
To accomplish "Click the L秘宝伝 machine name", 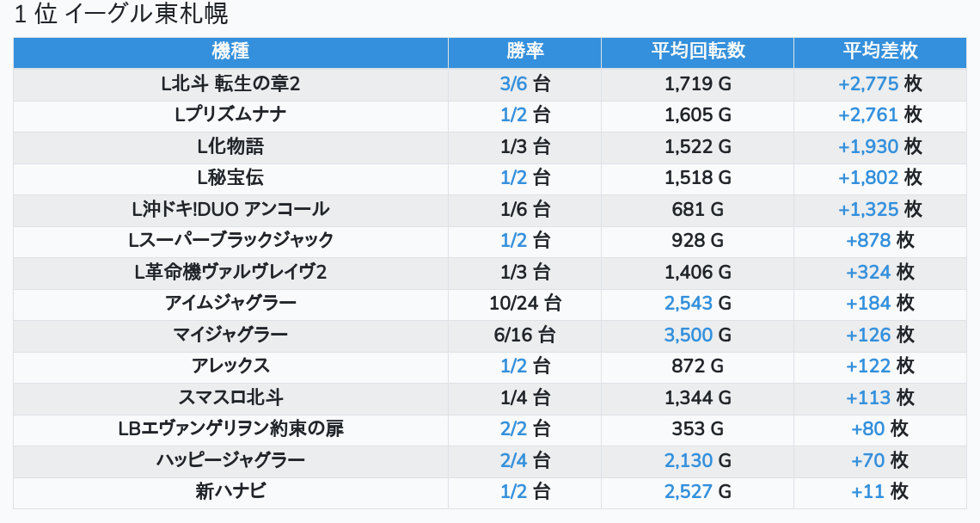I will tap(230, 178).
